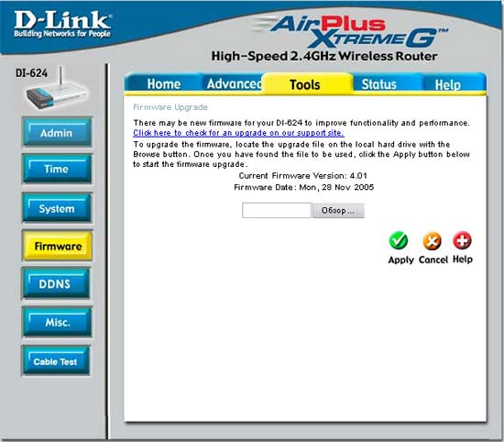Switch to the Advanced tab
Image resolution: width=504 pixels, height=442 pixels.
click(x=234, y=83)
